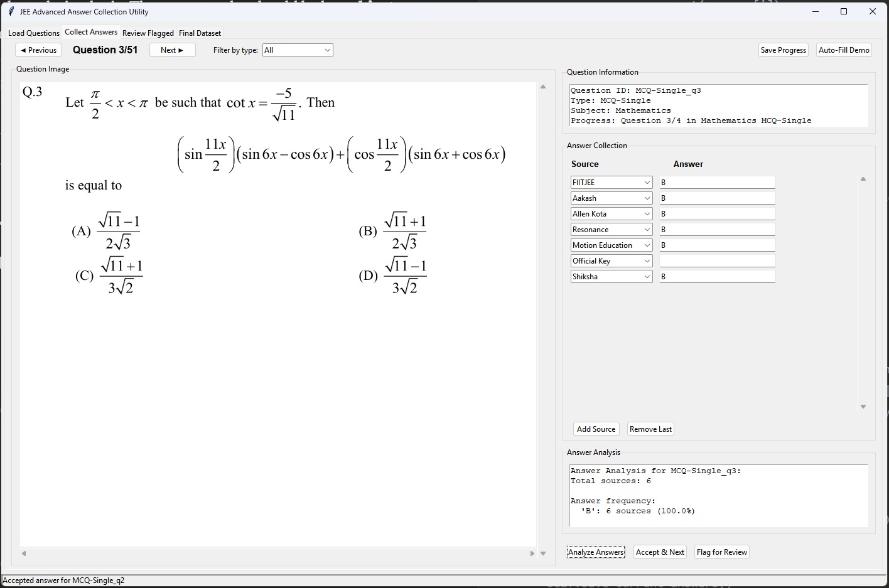Image resolution: width=889 pixels, height=588 pixels.
Task: Switch to the Load Questions tab
Action: click(x=34, y=33)
